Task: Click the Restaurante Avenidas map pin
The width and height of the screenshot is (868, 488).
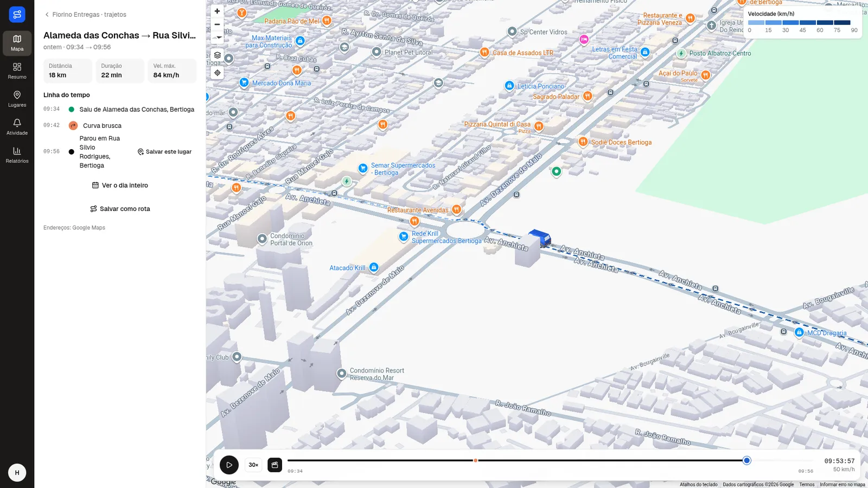Action: pyautogui.click(x=457, y=209)
